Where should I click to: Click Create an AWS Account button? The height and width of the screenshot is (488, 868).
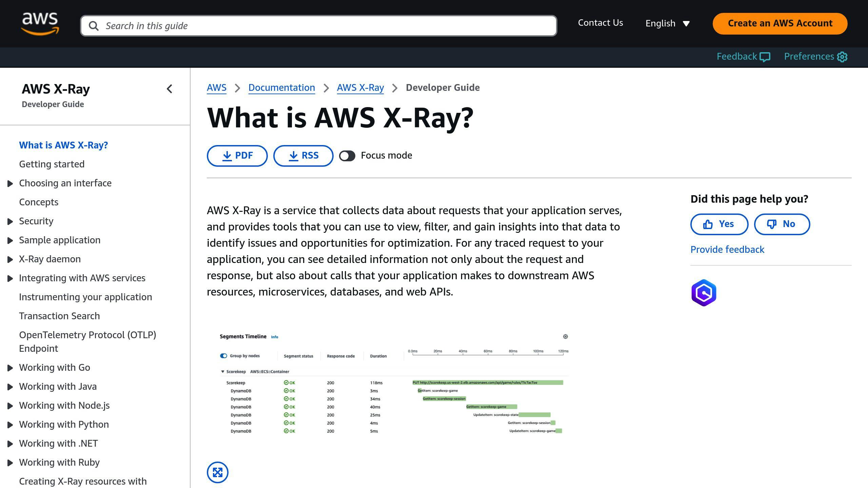(x=780, y=23)
